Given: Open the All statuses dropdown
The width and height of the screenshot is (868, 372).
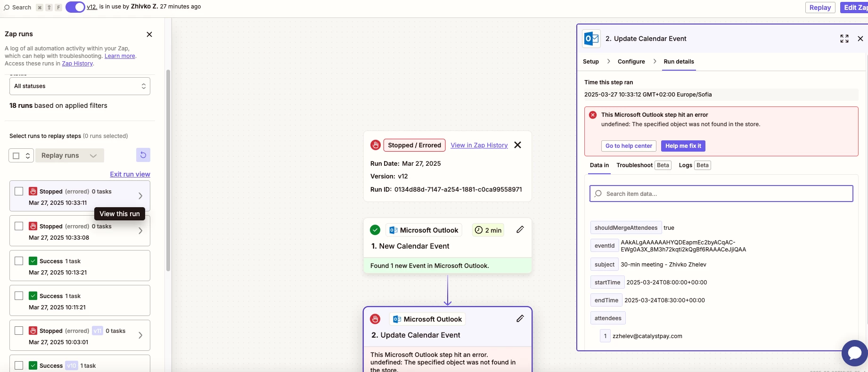Looking at the screenshot, I should coord(80,86).
